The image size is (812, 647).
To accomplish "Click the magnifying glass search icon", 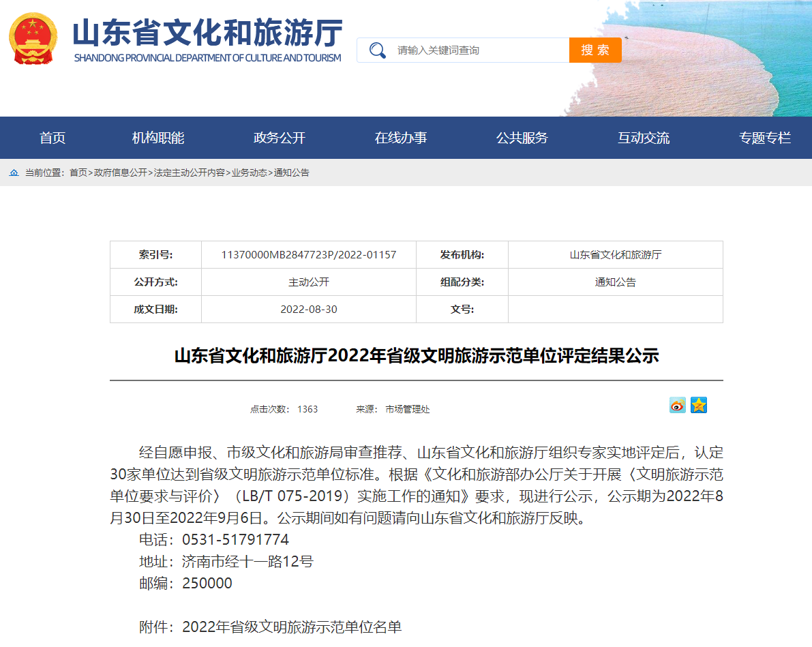I will pyautogui.click(x=377, y=50).
